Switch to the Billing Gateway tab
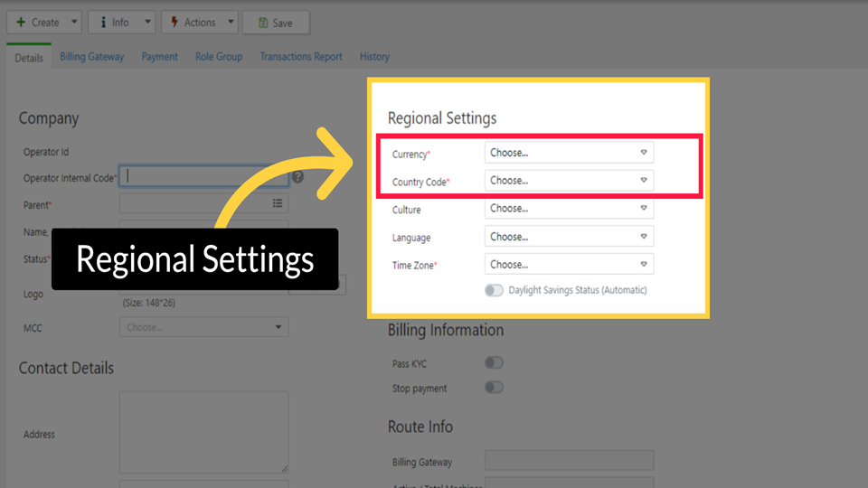This screenshot has width=868, height=488. (x=92, y=57)
